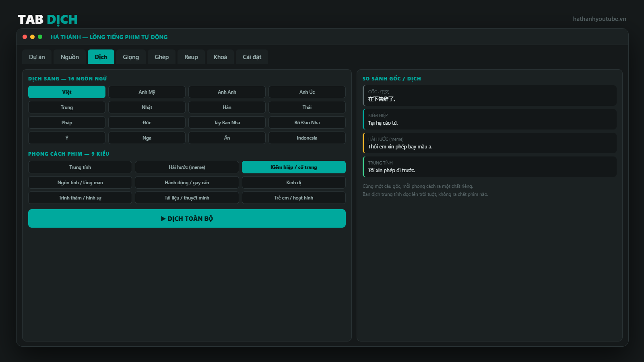
Task: Select Nhật language button
Action: tap(147, 107)
